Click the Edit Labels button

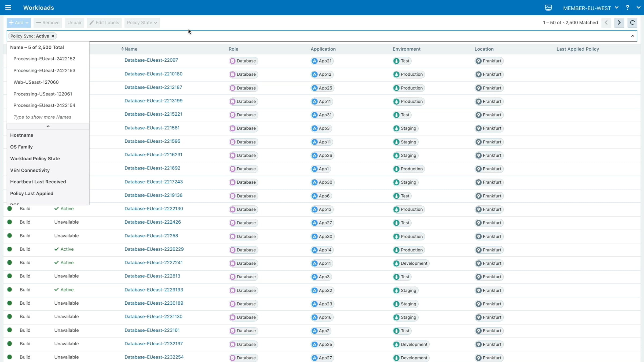click(x=104, y=23)
